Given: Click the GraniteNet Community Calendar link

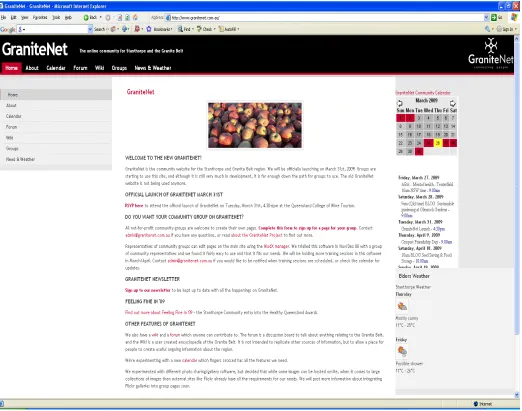Looking at the screenshot, I should (423, 93).
